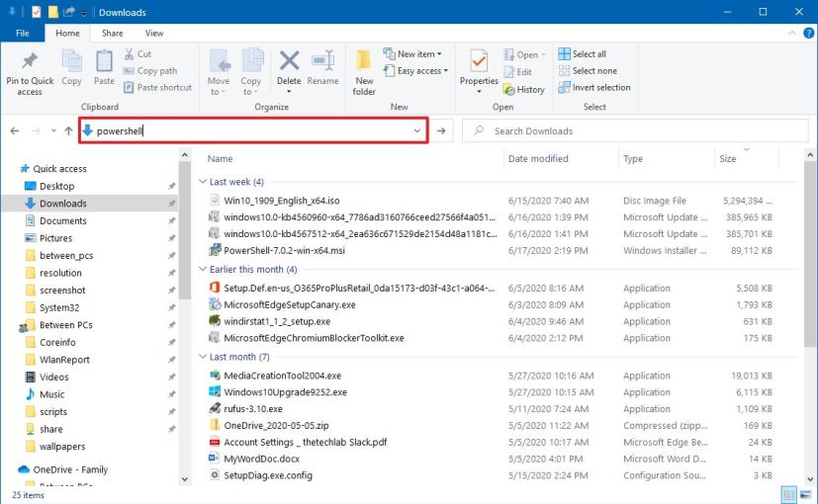
Task: Switch to details view button
Action: 788,494
